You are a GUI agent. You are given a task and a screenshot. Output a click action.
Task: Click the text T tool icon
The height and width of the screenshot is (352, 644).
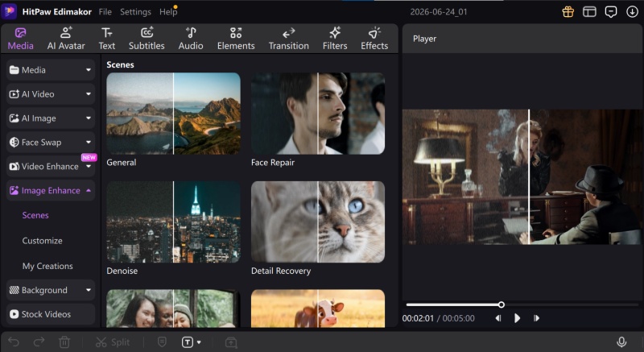tap(188, 342)
